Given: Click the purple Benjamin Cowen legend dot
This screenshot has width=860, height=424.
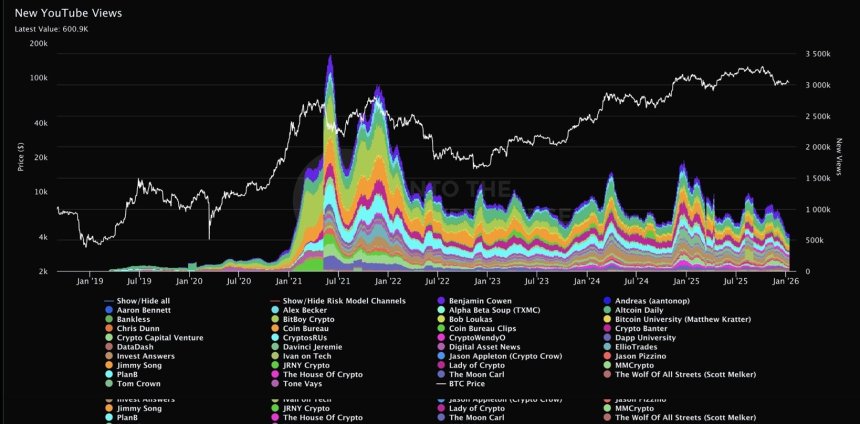Looking at the screenshot, I should [440, 301].
